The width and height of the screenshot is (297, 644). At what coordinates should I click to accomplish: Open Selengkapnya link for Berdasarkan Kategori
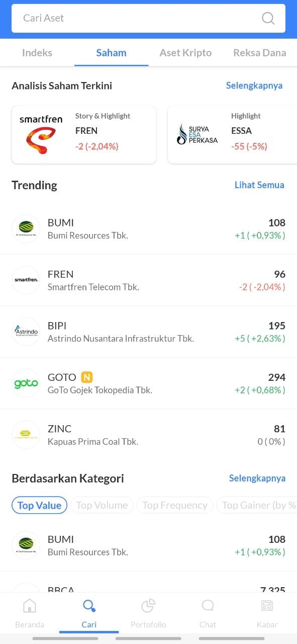click(x=257, y=478)
